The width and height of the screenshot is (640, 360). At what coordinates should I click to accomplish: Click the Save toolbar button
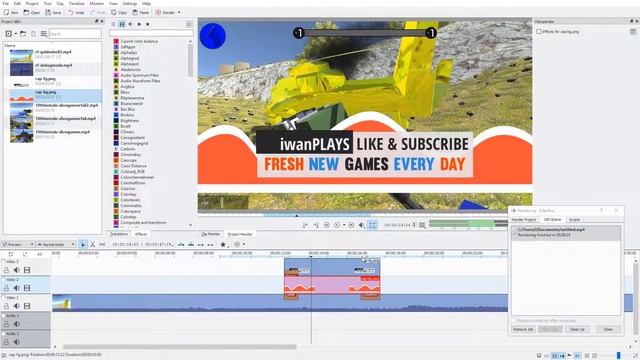53,13
